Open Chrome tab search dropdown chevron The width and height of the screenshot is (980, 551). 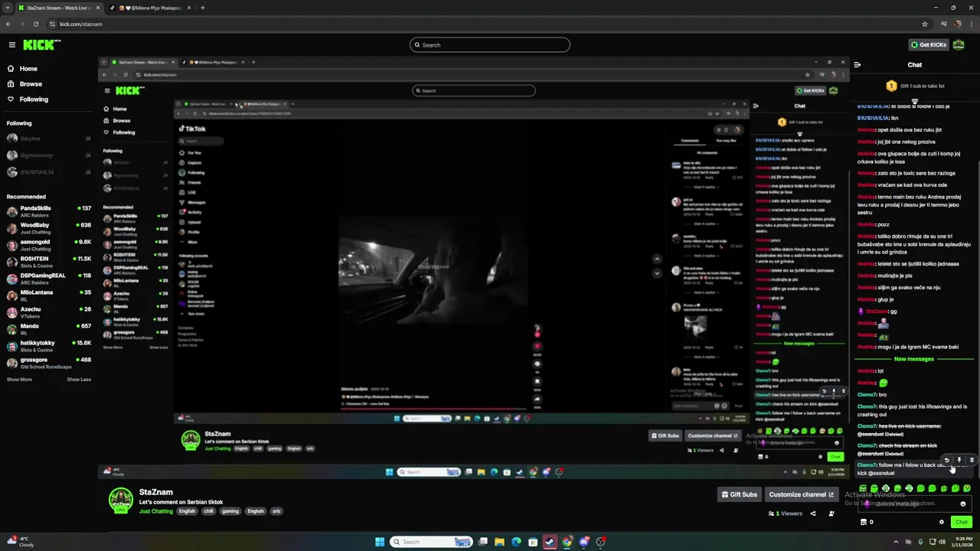point(8,8)
